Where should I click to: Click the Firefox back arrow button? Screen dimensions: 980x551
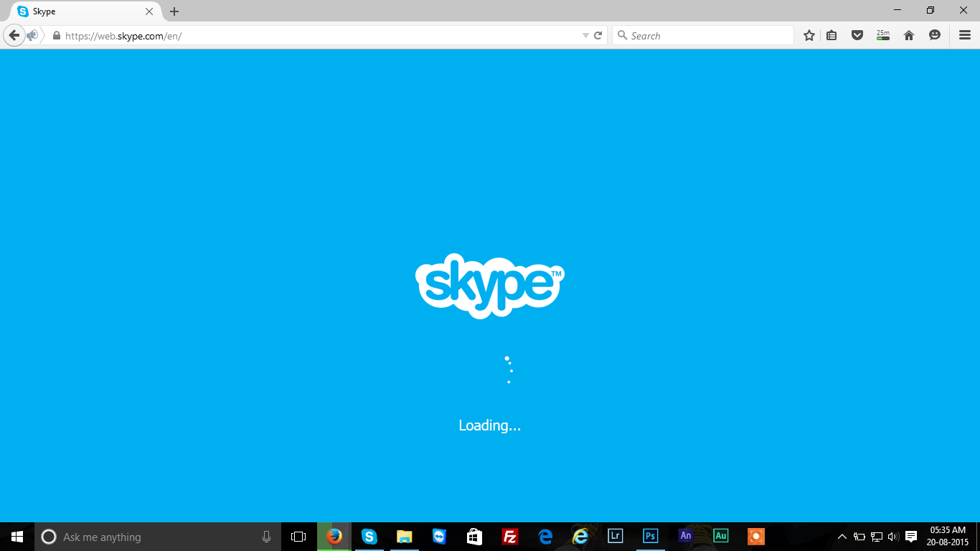pos(14,35)
